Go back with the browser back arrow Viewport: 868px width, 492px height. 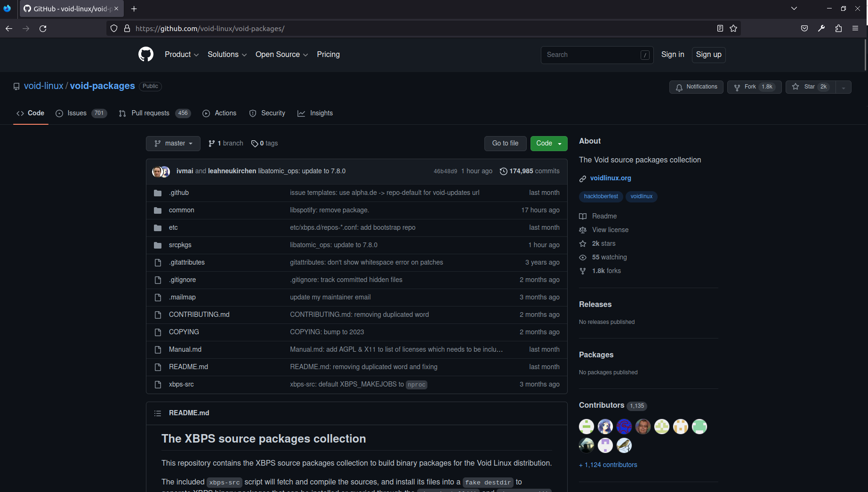pos(9,29)
